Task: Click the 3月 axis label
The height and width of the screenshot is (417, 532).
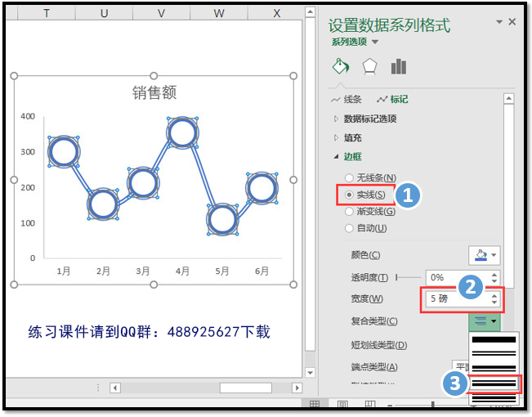Action: click(143, 271)
